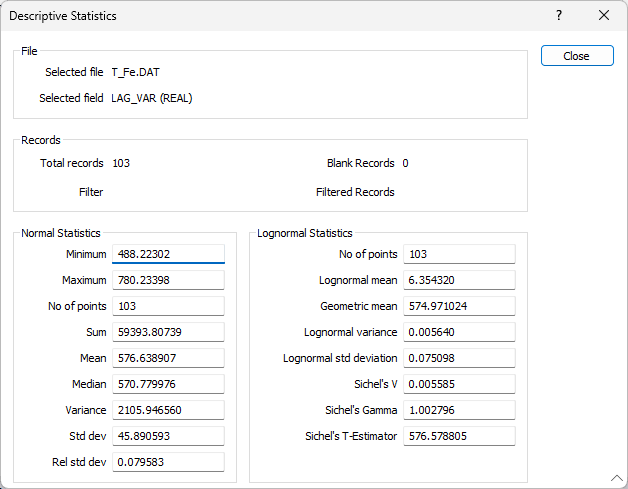Click the Sichel's V field
This screenshot has width=628, height=489.
(459, 384)
